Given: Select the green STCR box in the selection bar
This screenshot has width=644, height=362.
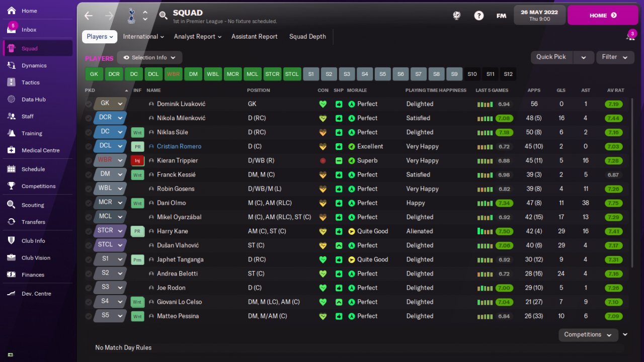Looking at the screenshot, I should pos(272,74).
